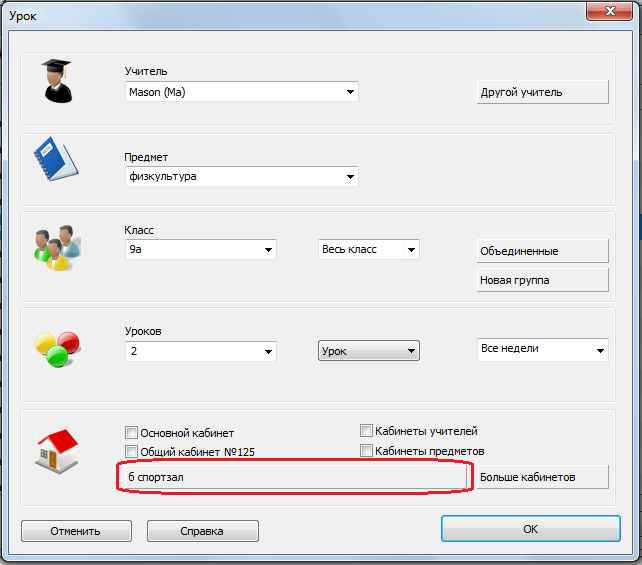Click the colored balls lessons icon
Viewport: 642px width, 565px height.
[x=57, y=347]
